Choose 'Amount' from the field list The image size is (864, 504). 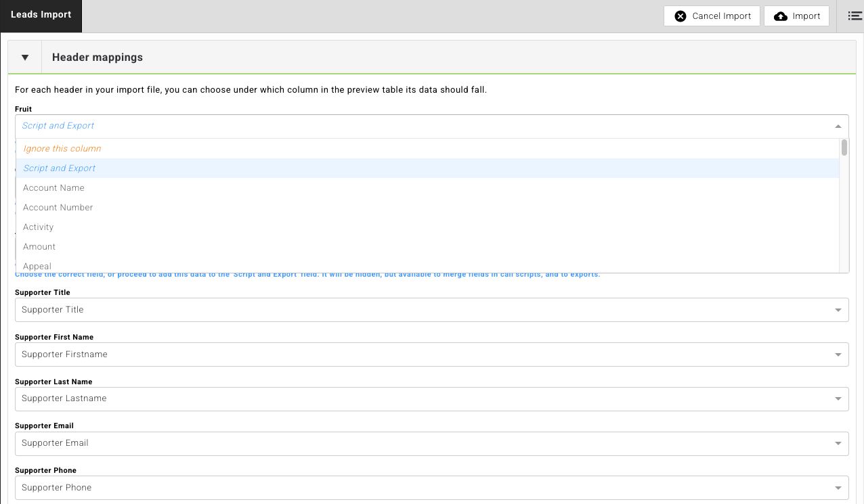[x=39, y=247]
